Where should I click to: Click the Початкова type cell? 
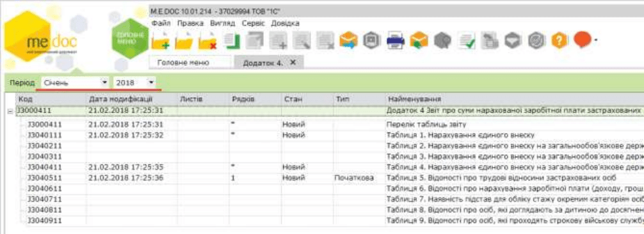354,178
